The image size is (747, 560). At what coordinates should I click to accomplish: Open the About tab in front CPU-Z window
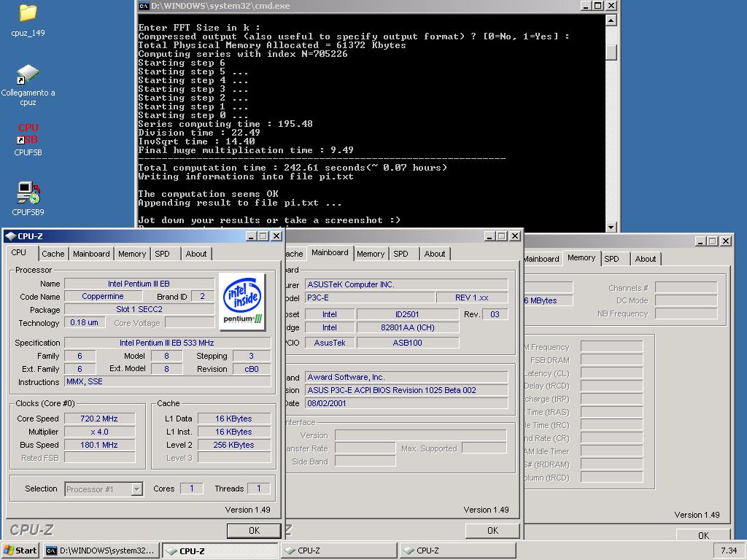[x=196, y=254]
